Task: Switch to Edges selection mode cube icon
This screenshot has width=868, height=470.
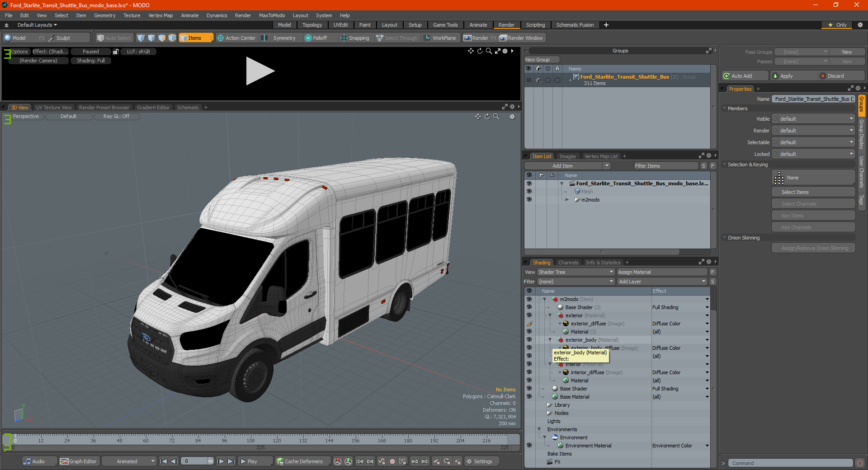Action: 151,38
